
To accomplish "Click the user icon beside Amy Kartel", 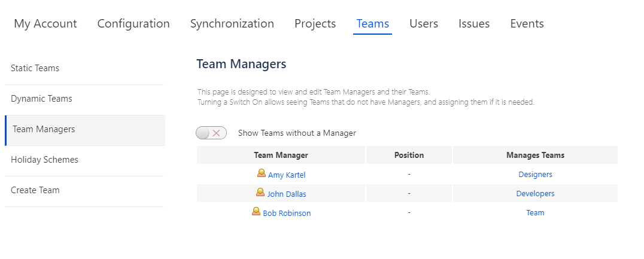I will click(261, 173).
